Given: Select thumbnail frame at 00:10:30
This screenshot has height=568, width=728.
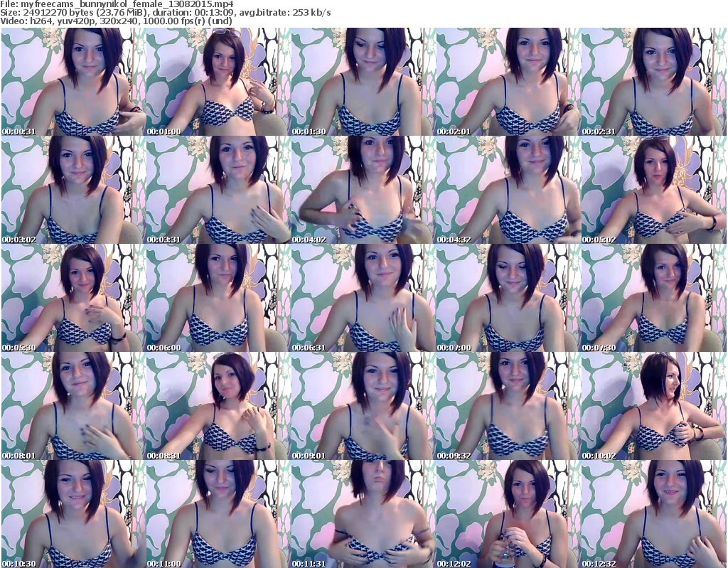Looking at the screenshot, I should (73, 514).
